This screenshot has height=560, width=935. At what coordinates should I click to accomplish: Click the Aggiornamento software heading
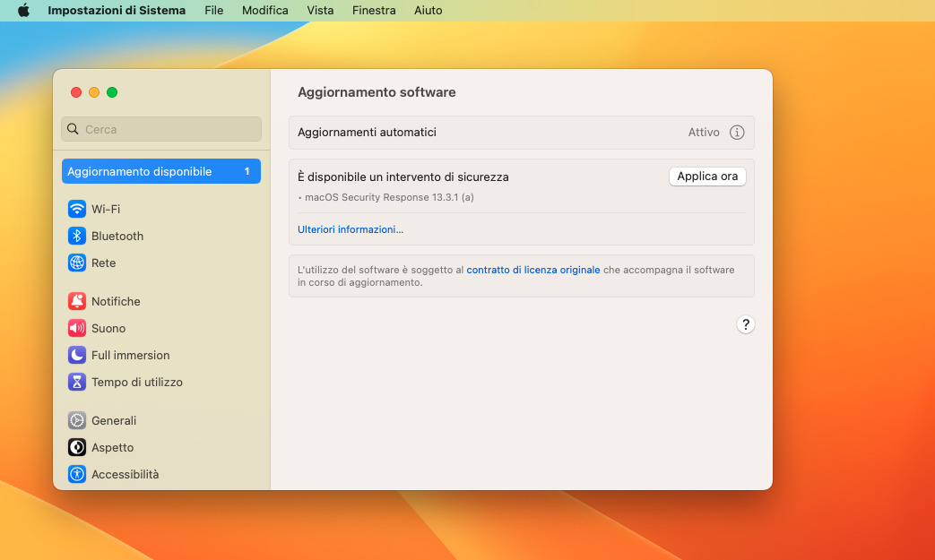click(x=377, y=92)
